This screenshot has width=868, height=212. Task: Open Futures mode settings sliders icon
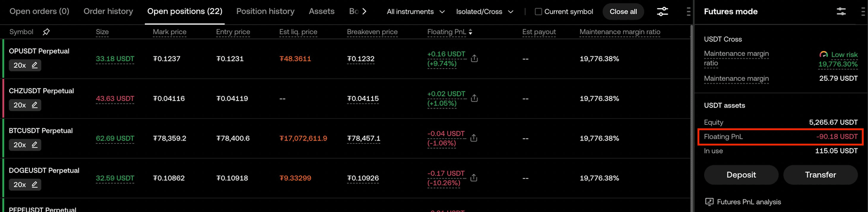click(841, 11)
